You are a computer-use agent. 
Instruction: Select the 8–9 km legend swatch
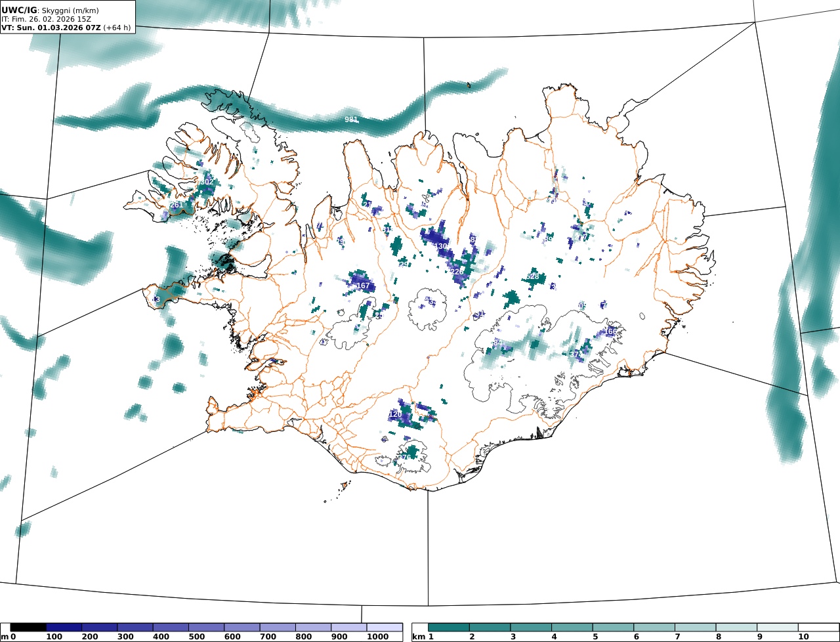point(736,628)
